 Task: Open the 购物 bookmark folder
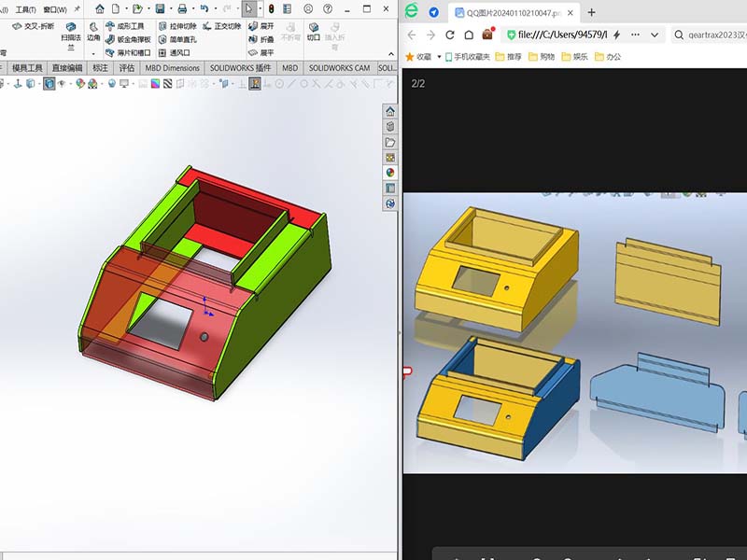544,57
